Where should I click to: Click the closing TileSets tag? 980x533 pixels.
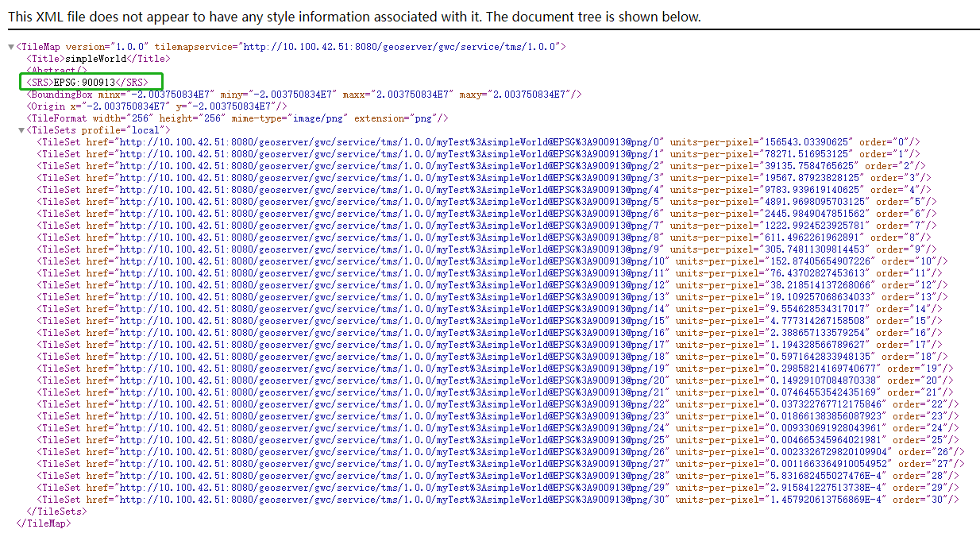(56, 512)
